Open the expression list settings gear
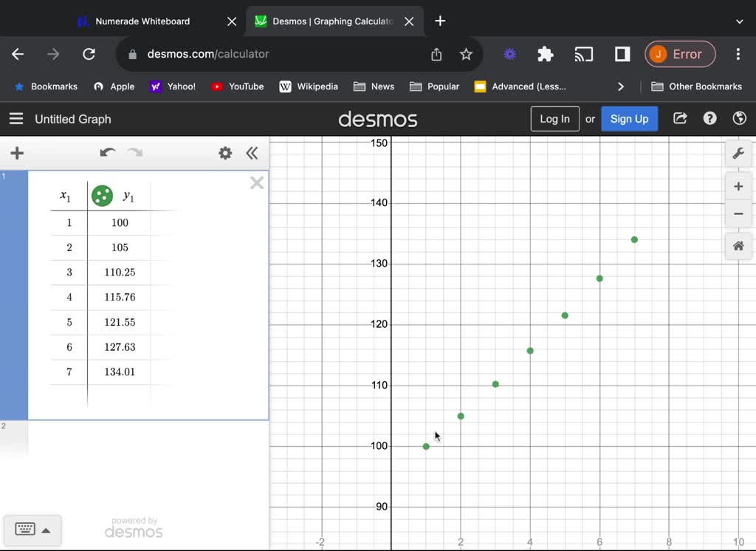 pyautogui.click(x=225, y=154)
